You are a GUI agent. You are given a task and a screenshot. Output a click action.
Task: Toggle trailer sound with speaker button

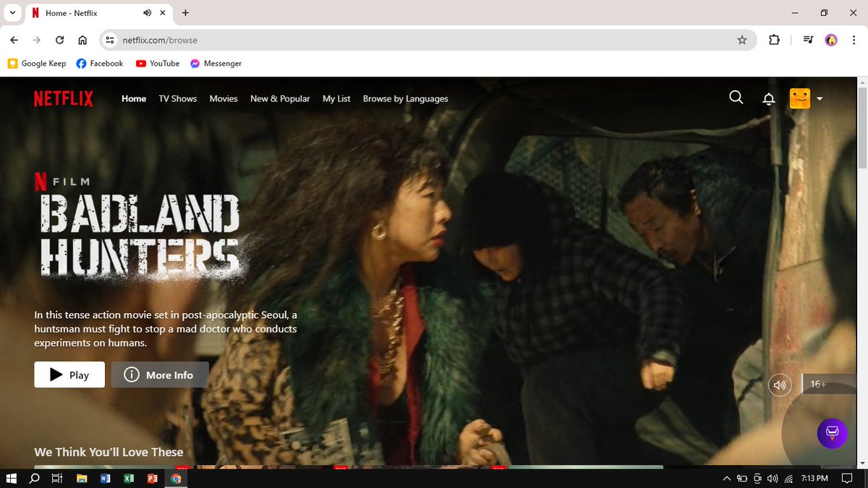pos(780,385)
